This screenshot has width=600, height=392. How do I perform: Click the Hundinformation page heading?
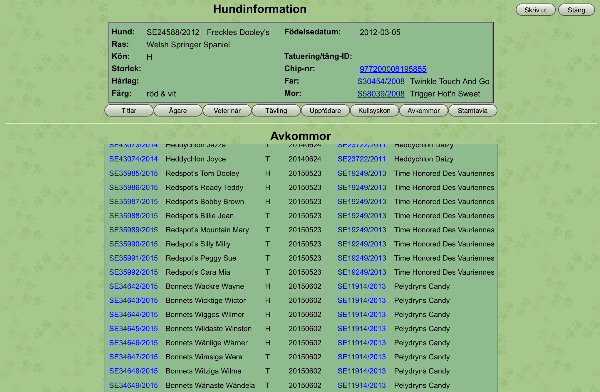click(260, 9)
